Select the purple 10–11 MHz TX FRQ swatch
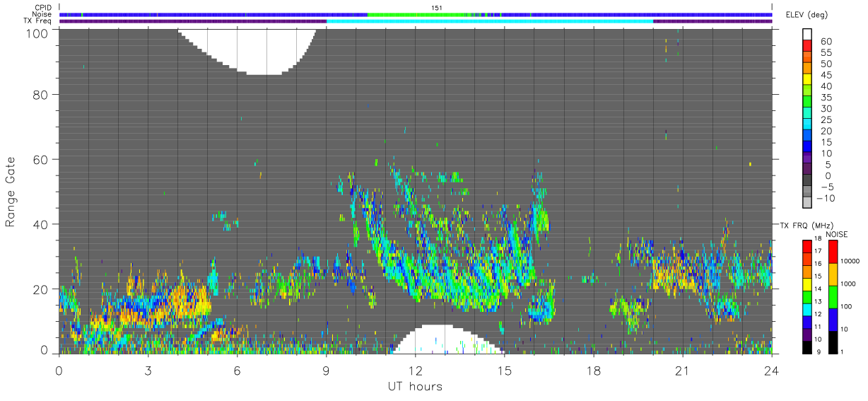Screen dimensions: 868x401 pos(808,334)
